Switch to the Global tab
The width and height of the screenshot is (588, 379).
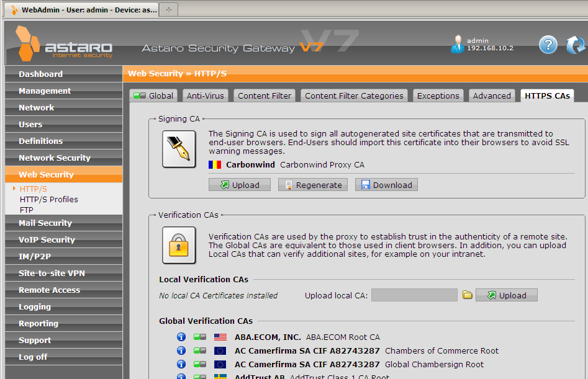pyautogui.click(x=153, y=96)
